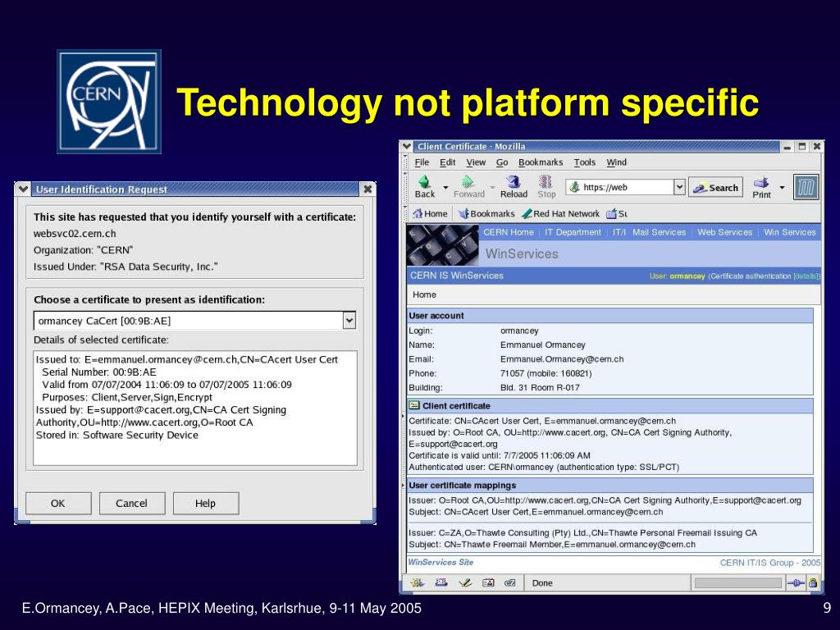This screenshot has height=630, width=840.
Task: Click the Client certificate section icon
Action: 414,405
